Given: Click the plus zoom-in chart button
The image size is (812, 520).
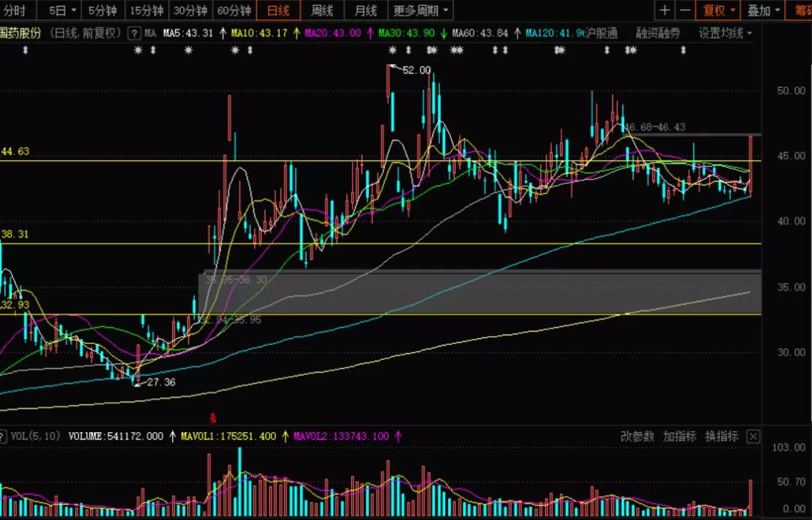Looking at the screenshot, I should coord(665,11).
